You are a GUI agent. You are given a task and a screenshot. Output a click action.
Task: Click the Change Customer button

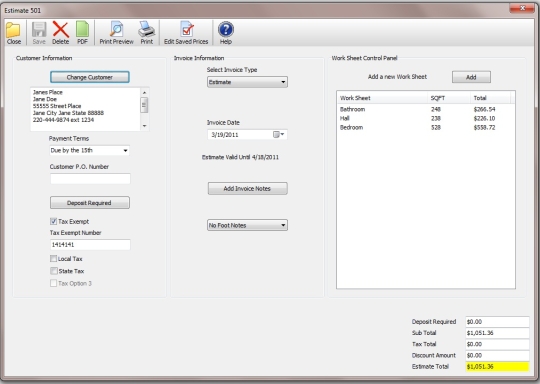[x=90, y=77]
